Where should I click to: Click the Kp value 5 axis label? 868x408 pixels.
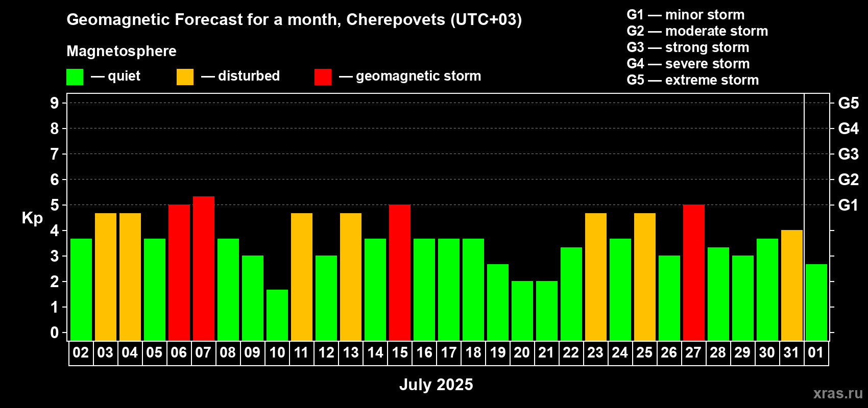[x=55, y=205]
